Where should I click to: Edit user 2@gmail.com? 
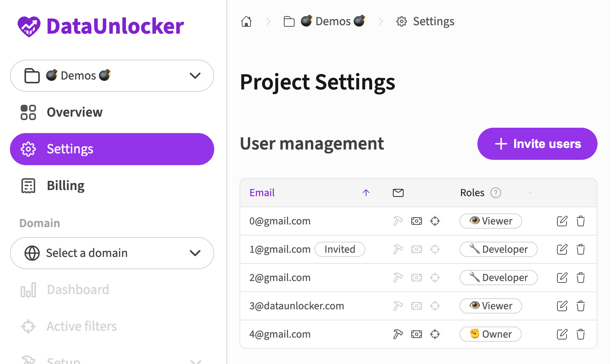562,278
